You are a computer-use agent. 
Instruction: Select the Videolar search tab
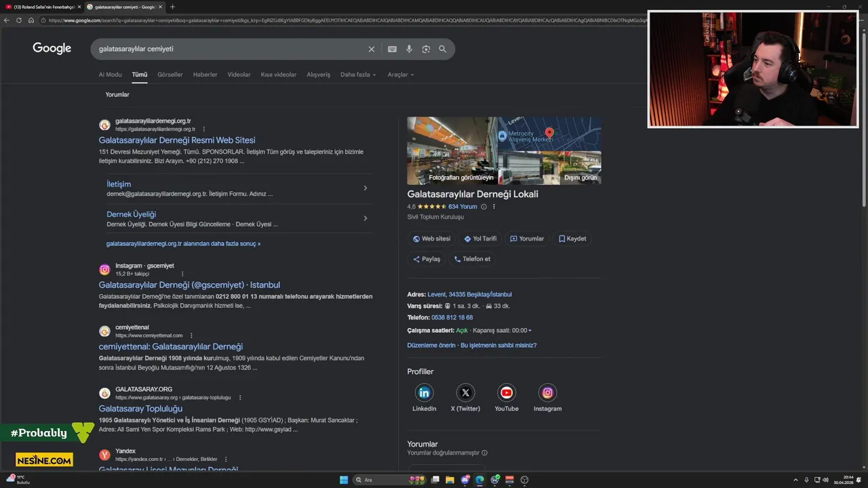click(x=239, y=75)
